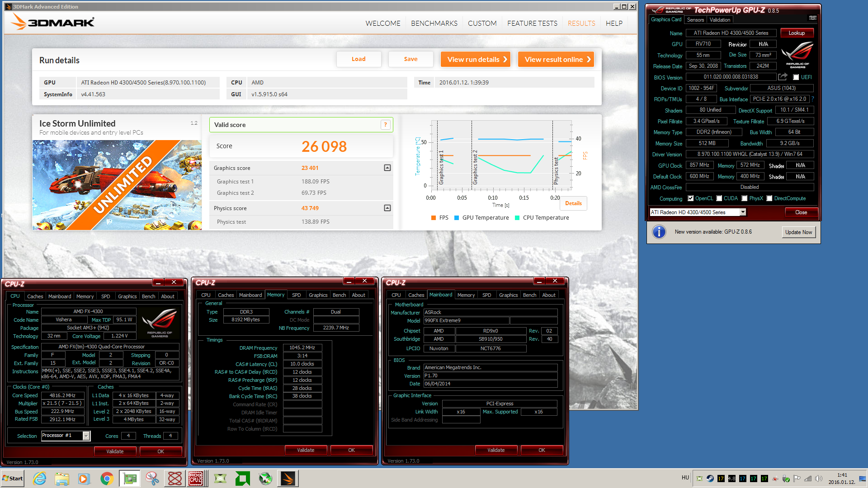Click the 3DMark logo
The height and width of the screenshot is (488, 868).
[x=52, y=22]
